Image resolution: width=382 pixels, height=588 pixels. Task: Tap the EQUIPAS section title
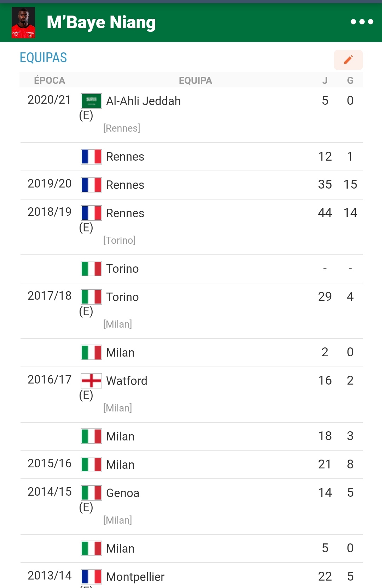click(x=43, y=58)
